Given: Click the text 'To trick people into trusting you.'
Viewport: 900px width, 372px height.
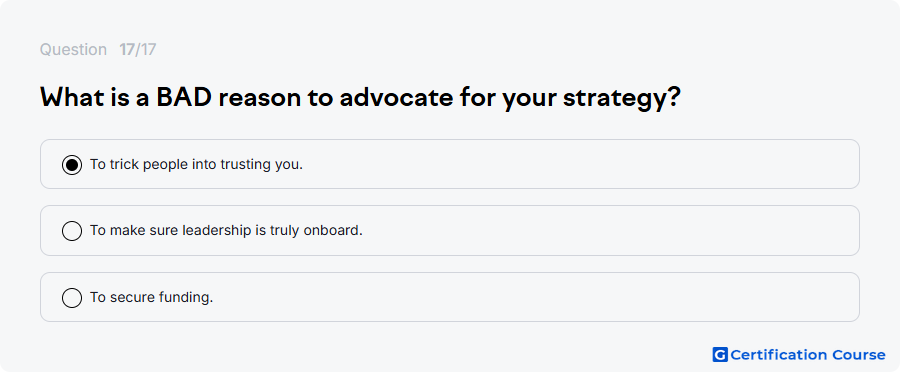Looking at the screenshot, I should (x=196, y=165).
